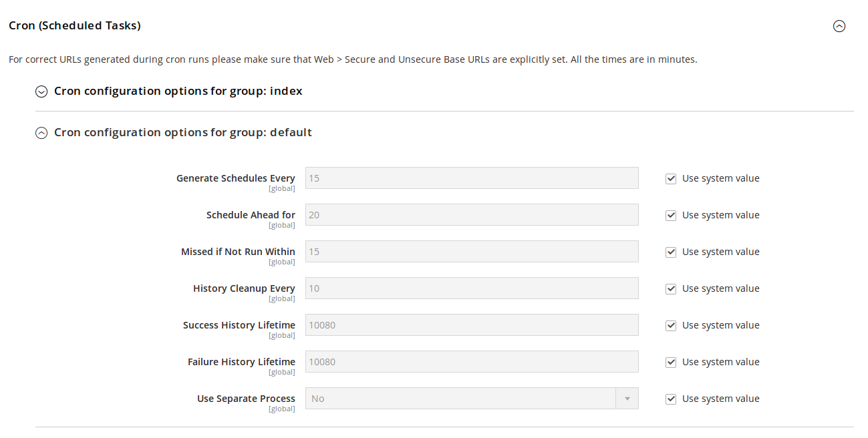
Task: Toggle Use system value for Success History Lifetime
Action: coord(671,325)
